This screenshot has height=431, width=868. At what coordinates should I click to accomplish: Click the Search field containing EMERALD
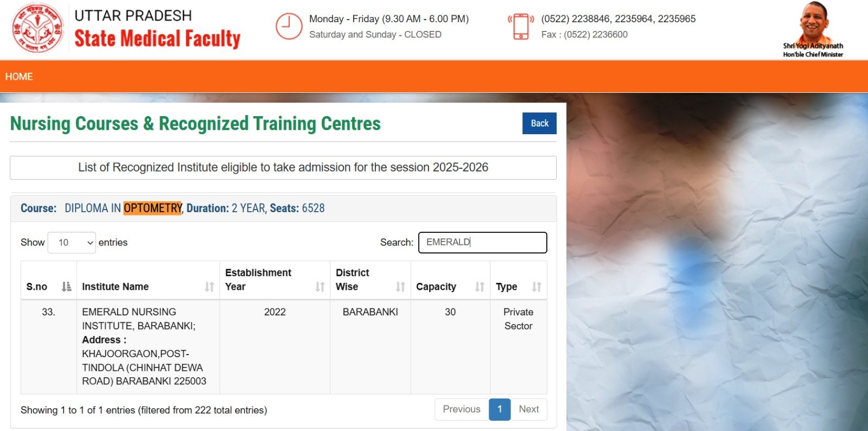482,242
